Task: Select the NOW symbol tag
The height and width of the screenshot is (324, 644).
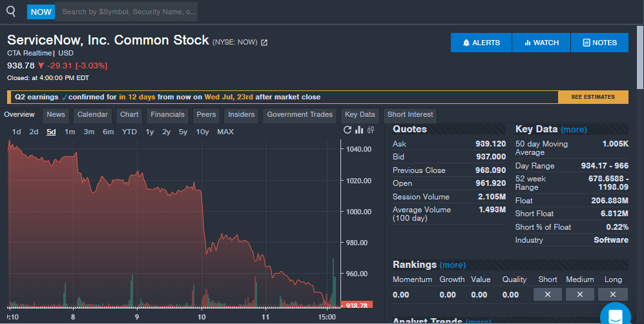Action: coord(41,12)
